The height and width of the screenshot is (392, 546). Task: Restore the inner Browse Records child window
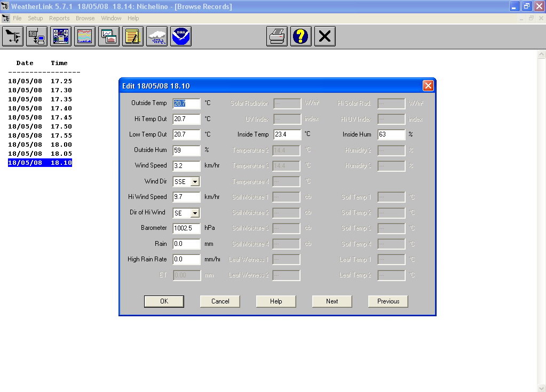click(x=531, y=18)
